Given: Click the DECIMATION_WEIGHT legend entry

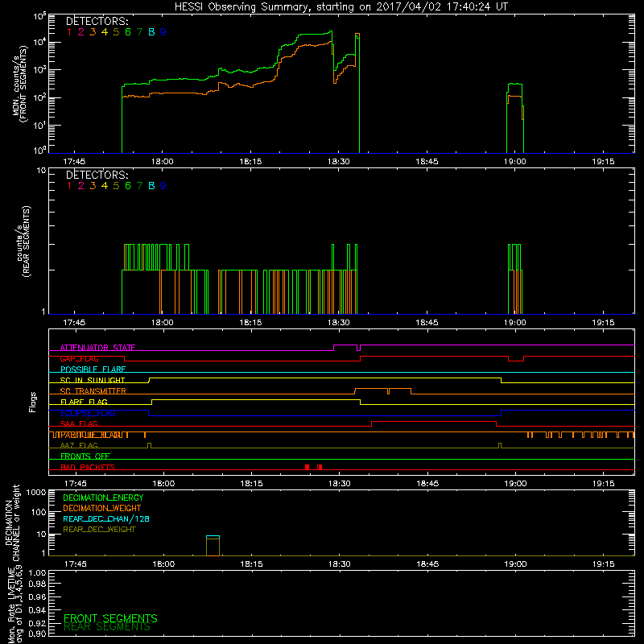Looking at the screenshot, I should pyautogui.click(x=102, y=509).
